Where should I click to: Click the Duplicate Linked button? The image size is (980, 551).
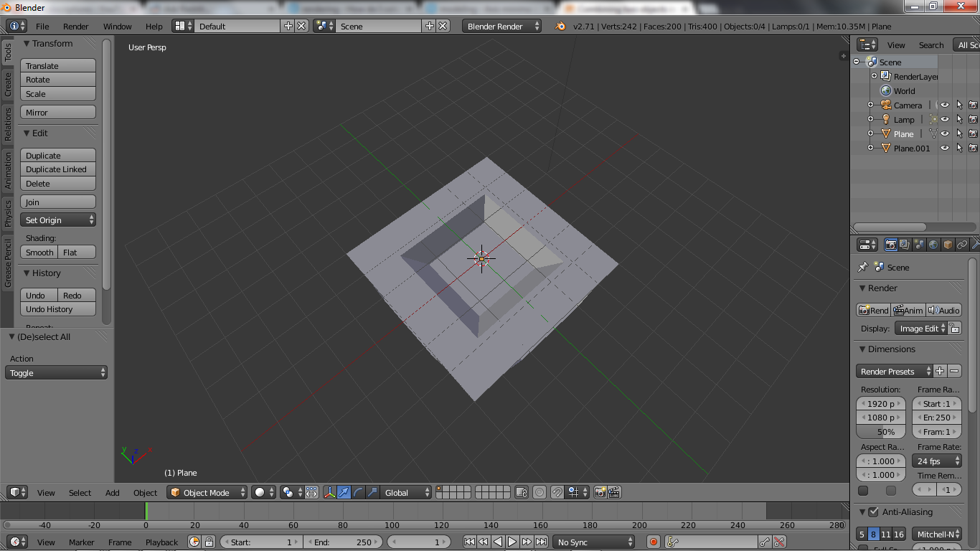[58, 169]
